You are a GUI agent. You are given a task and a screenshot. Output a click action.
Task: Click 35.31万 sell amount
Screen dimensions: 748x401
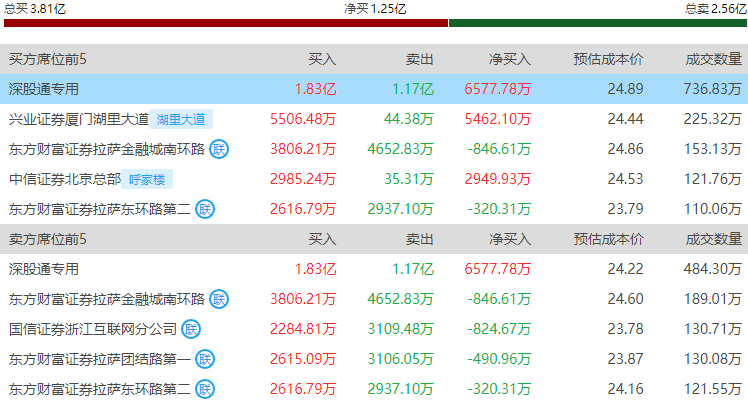pos(409,179)
